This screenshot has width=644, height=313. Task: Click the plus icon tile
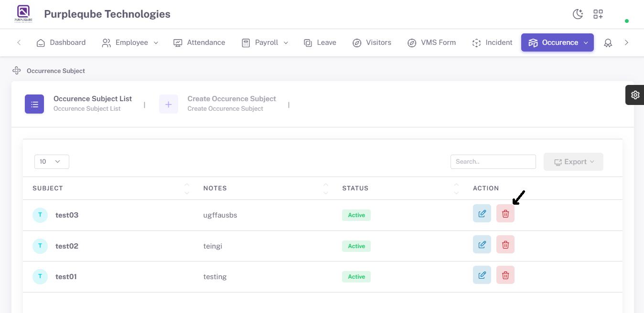(x=169, y=104)
